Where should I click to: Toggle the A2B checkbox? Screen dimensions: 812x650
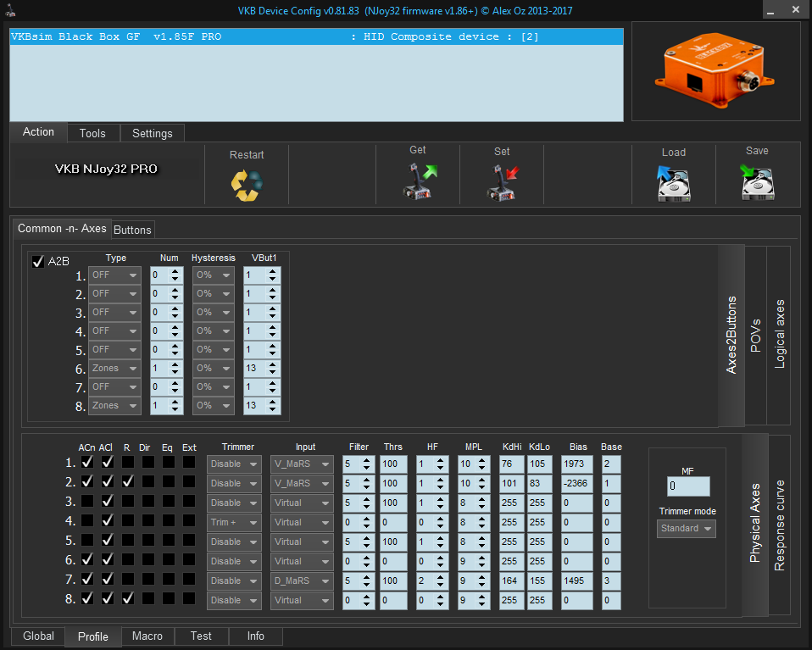click(x=38, y=262)
